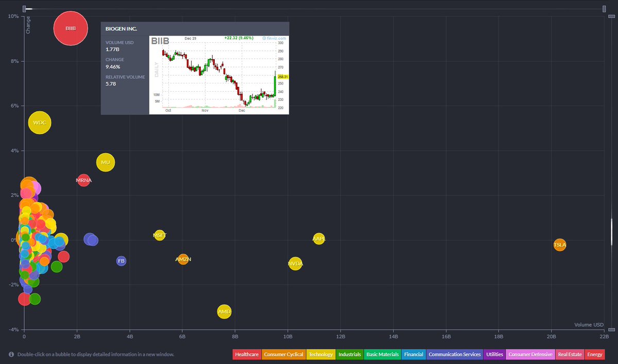Click the Change axis label
Screen dimensions: 618x364
click(x=28, y=25)
